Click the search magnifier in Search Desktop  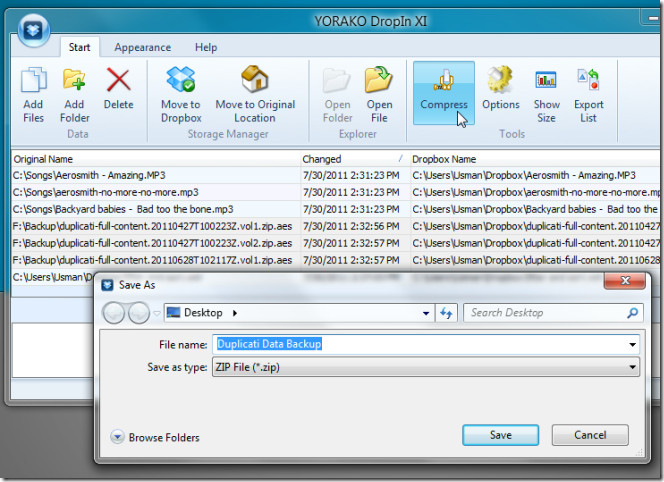click(x=633, y=313)
